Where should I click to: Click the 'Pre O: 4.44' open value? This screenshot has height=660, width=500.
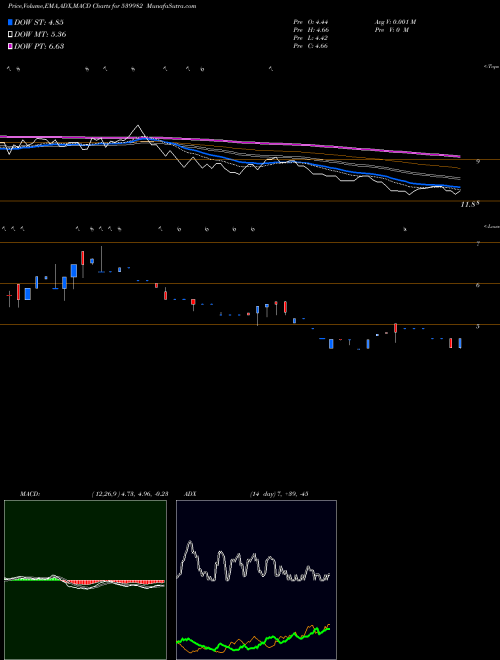coord(311,22)
